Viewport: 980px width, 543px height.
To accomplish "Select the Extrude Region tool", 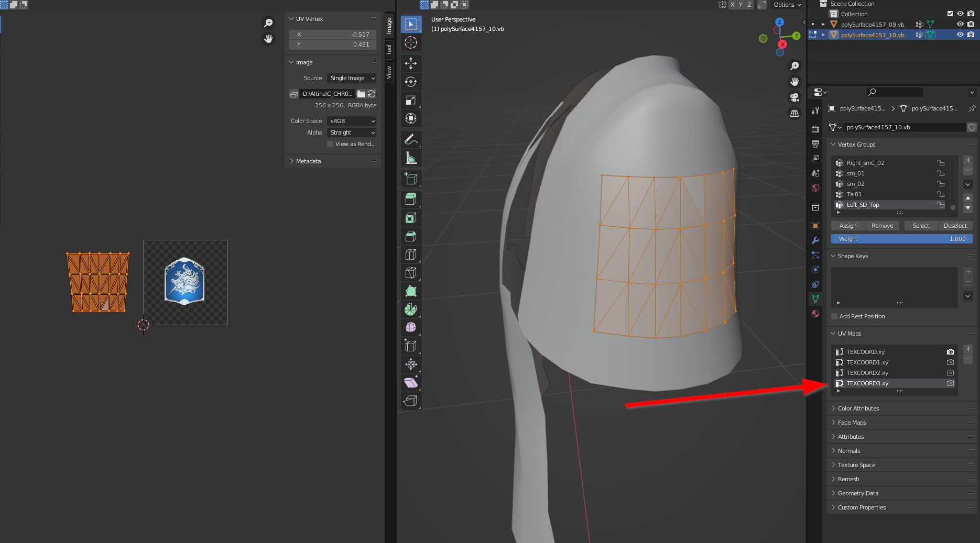I will [411, 199].
